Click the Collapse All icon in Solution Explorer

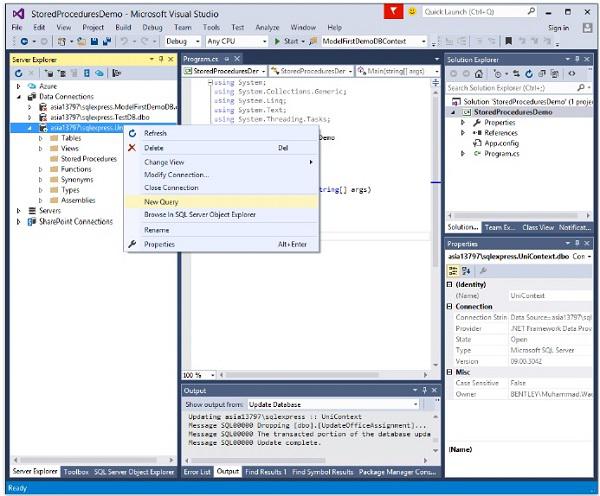tap(542, 74)
